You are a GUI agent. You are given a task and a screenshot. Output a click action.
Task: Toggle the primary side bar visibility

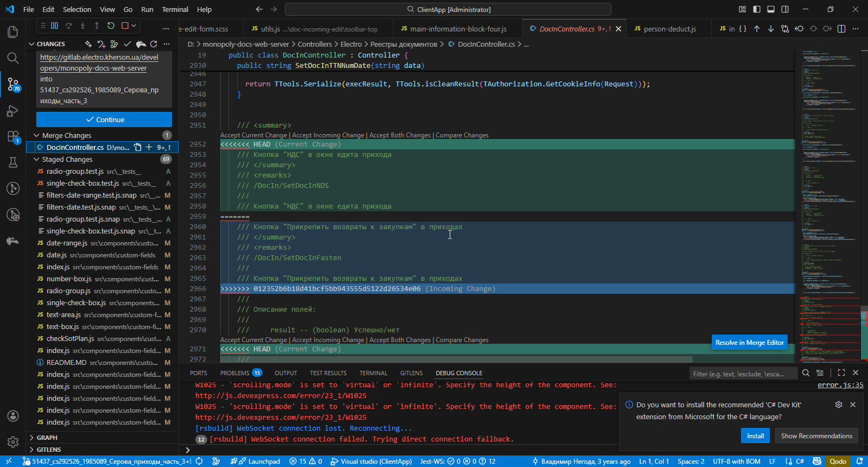tap(756, 9)
